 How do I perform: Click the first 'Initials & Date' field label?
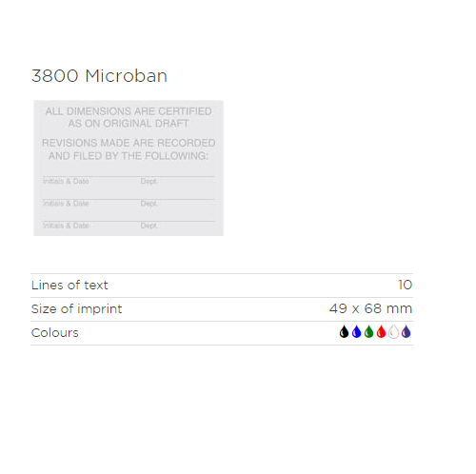coord(66,181)
